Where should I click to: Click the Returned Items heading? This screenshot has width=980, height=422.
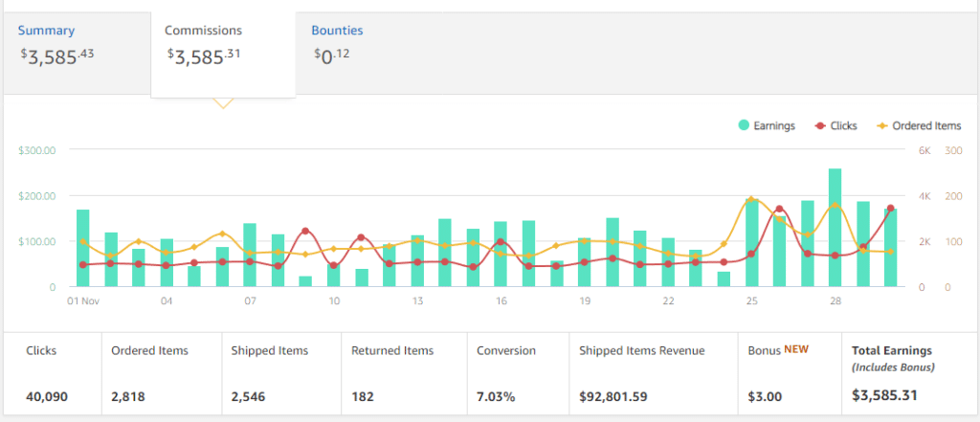(x=392, y=351)
